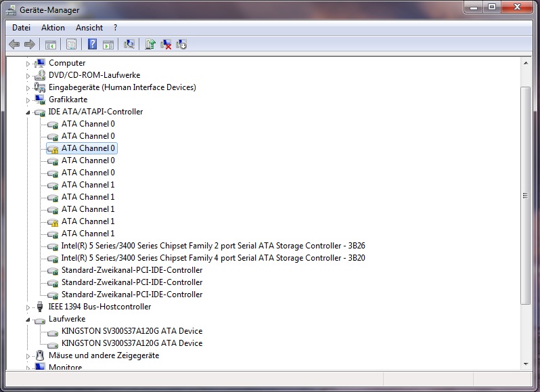Scan for hardware changes using the magnifier icon
Image resolution: width=540 pixels, height=392 pixels.
[x=129, y=44]
